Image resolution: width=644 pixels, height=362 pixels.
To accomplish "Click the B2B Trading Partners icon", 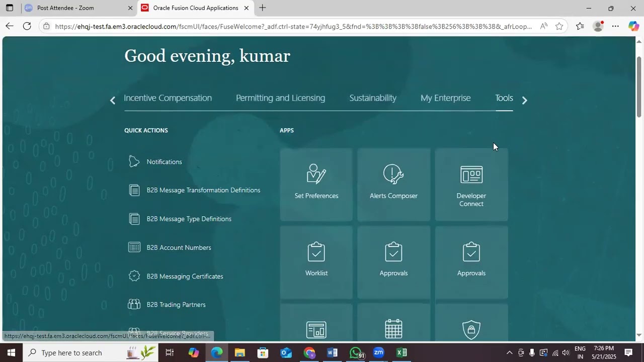I will [134, 304].
